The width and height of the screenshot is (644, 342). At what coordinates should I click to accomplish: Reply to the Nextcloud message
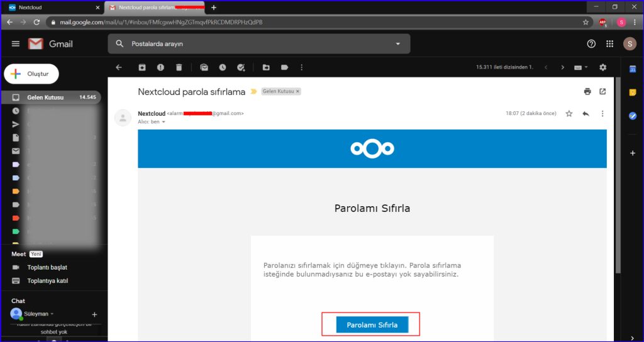tap(586, 114)
